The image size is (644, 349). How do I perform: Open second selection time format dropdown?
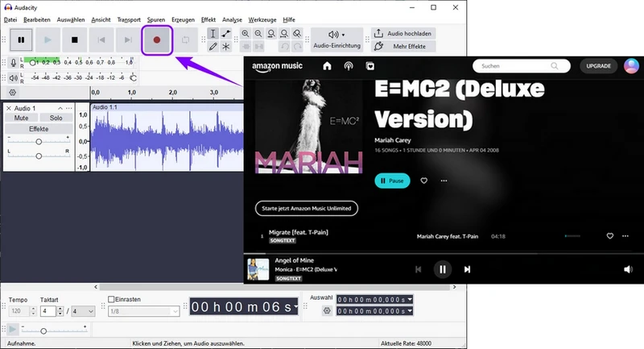(410, 311)
